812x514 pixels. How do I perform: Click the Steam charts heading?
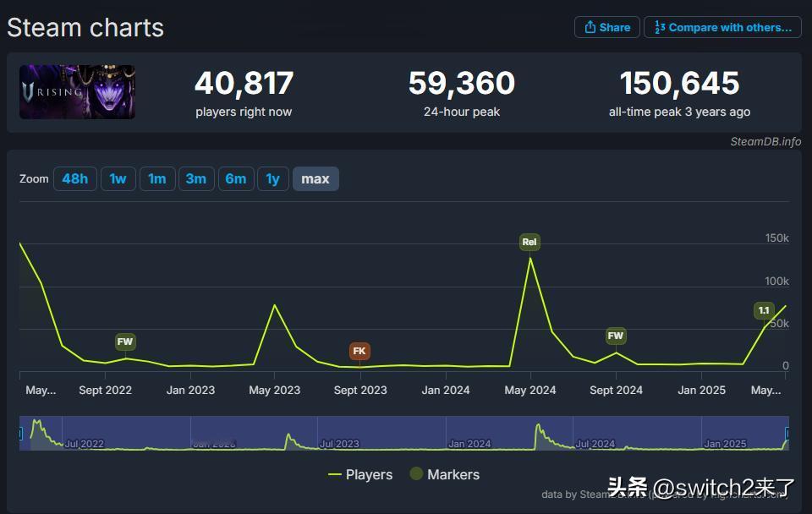click(85, 28)
